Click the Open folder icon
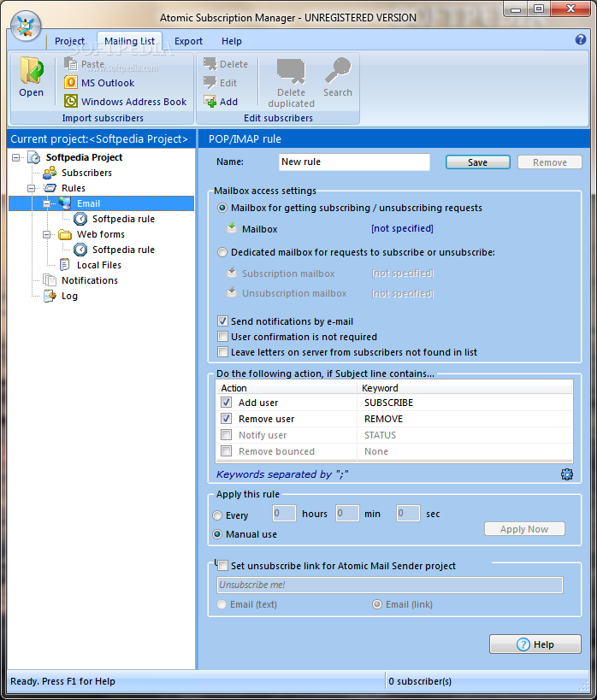 point(32,70)
